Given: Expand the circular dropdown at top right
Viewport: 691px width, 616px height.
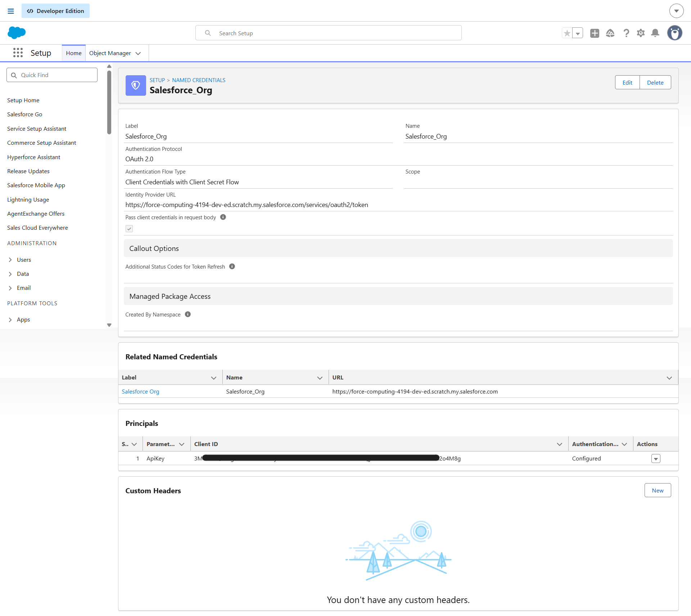Looking at the screenshot, I should (x=676, y=11).
